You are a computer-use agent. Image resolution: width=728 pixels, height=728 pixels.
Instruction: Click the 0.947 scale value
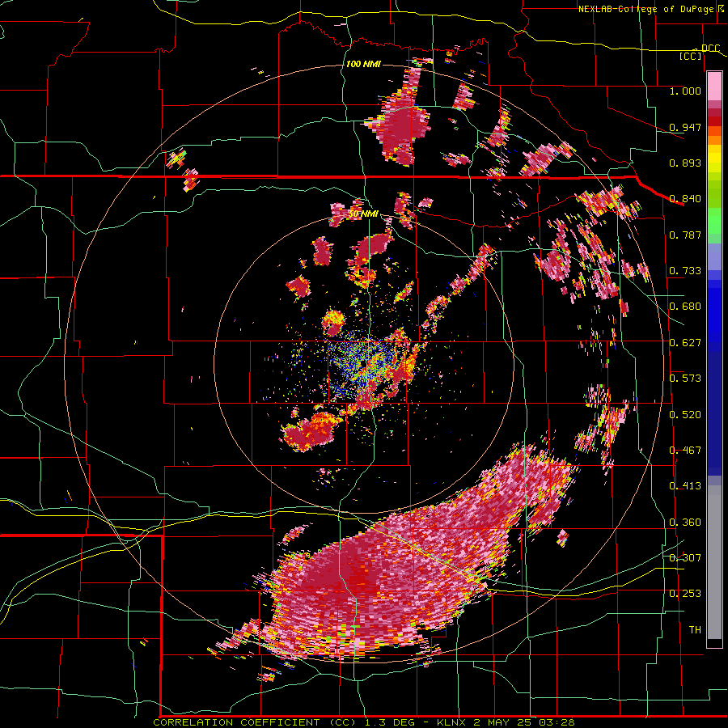point(685,127)
